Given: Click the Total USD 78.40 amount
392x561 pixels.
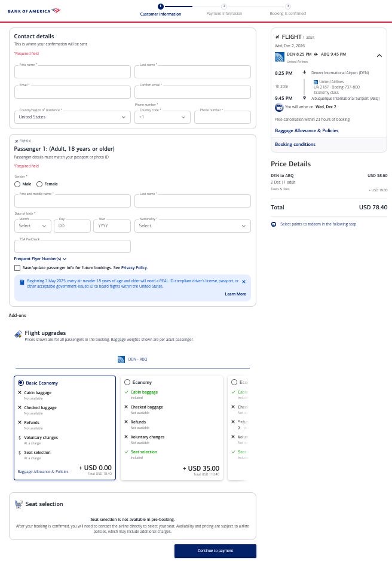Looking at the screenshot, I should [373, 208].
